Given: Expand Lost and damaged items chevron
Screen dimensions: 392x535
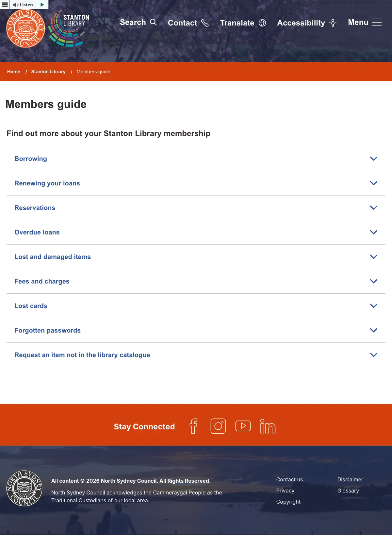Looking at the screenshot, I should 374,257.
